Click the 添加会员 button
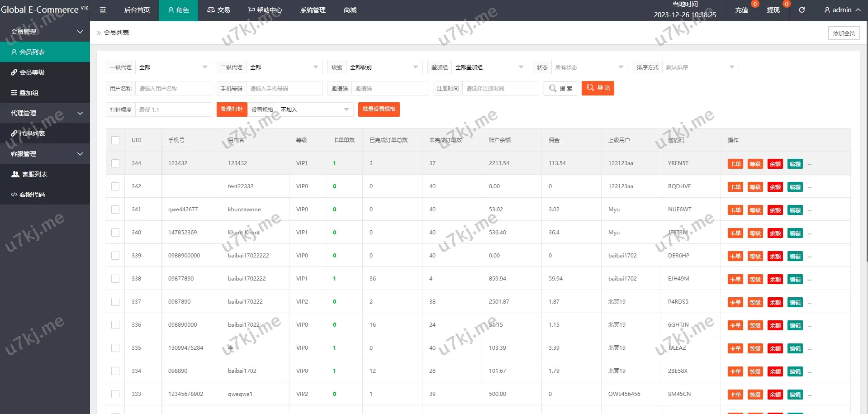 (x=844, y=33)
